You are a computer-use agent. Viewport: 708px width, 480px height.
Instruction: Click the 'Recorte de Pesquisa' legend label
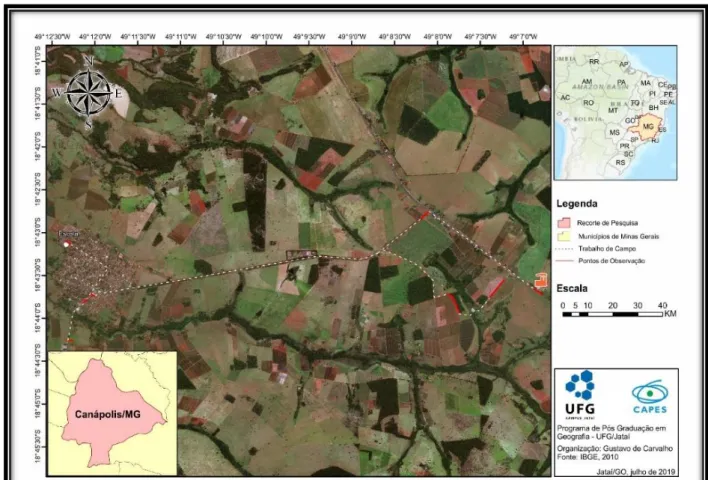point(607,223)
